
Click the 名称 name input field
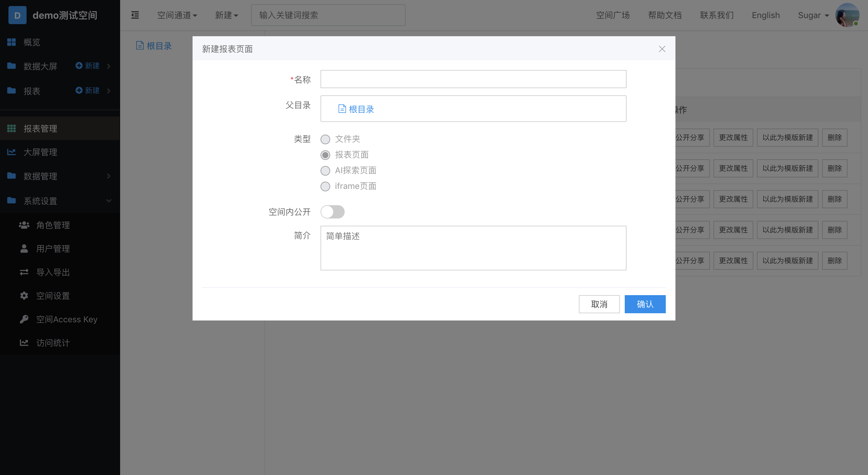click(x=473, y=79)
